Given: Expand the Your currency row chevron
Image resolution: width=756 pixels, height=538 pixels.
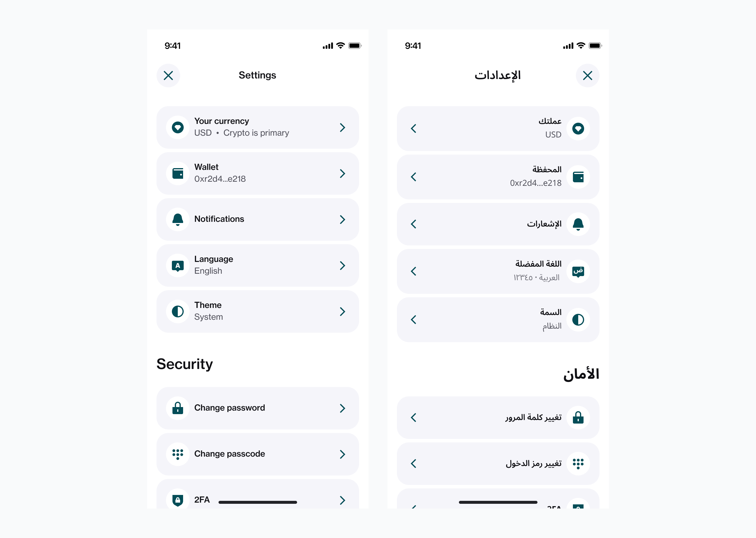Looking at the screenshot, I should pyautogui.click(x=343, y=127).
